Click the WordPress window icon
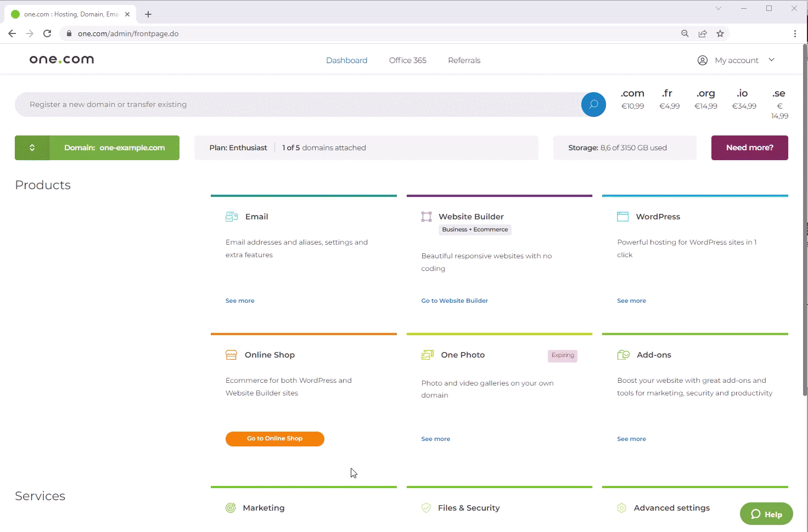 pos(622,217)
